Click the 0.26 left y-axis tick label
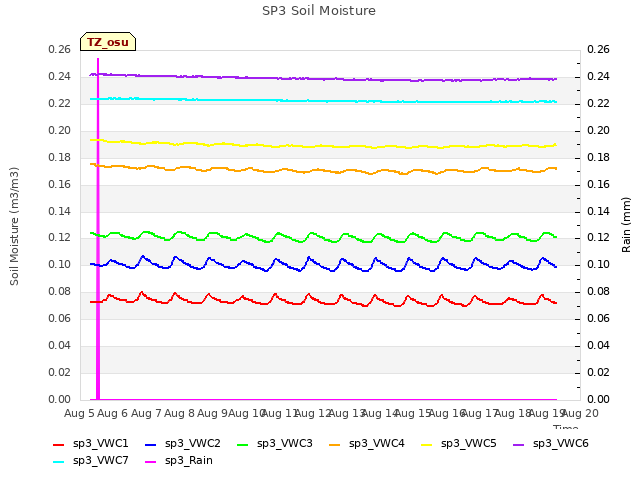This screenshot has width=640, height=480. click(x=60, y=50)
